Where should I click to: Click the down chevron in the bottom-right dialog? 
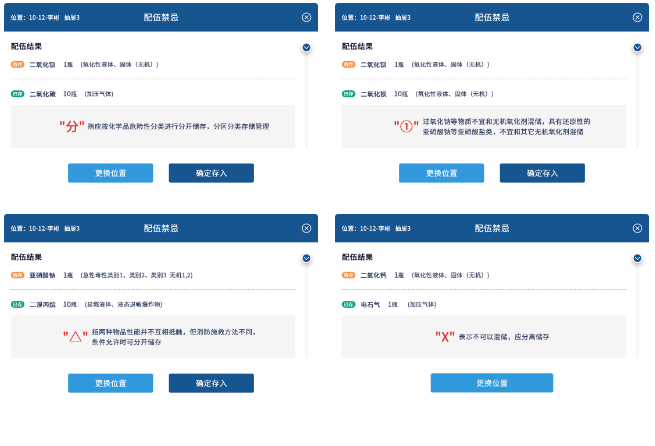[x=637, y=257]
